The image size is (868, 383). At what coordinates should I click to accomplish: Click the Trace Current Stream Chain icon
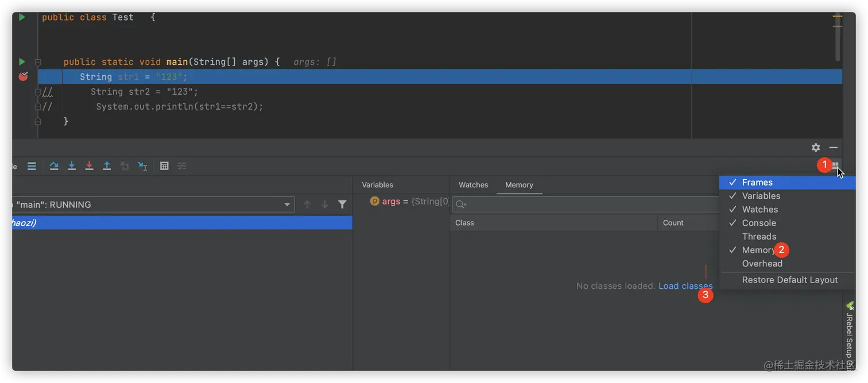coord(182,166)
